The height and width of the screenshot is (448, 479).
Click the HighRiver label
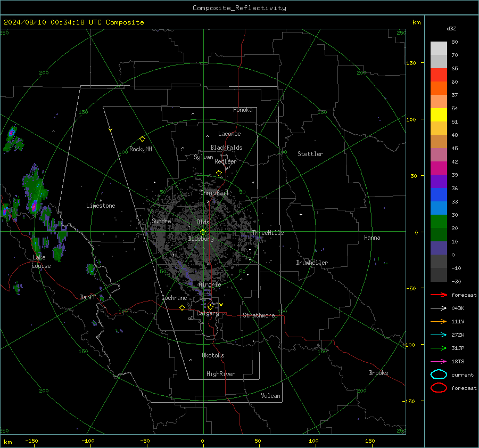click(221, 374)
